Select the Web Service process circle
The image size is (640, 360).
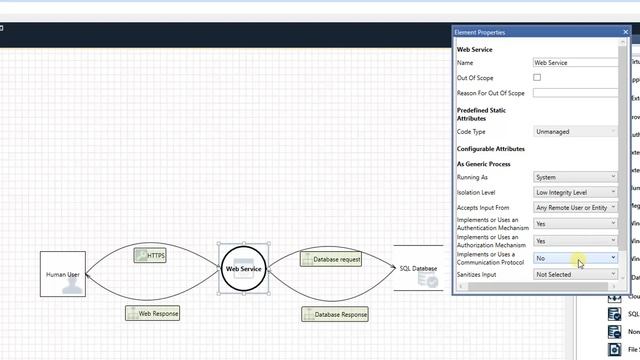244,269
